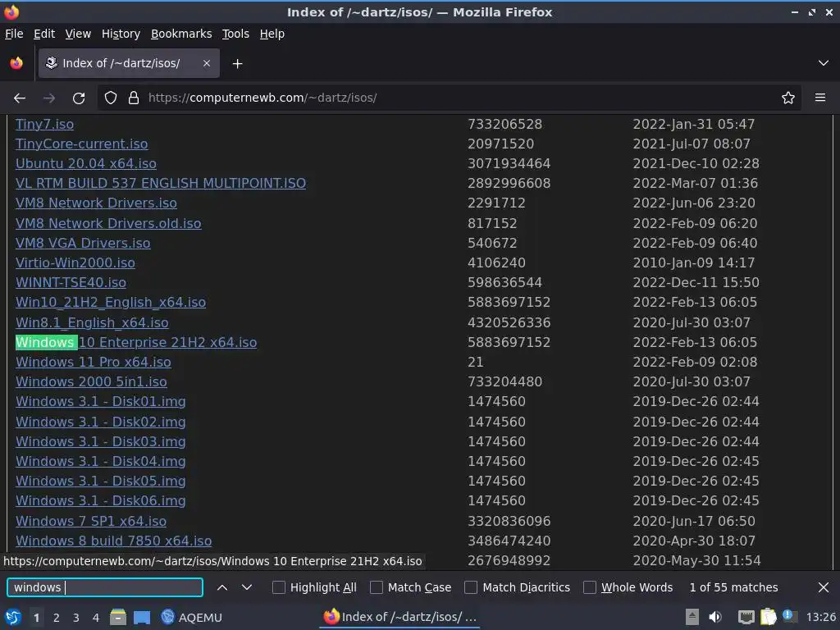Open Windows 3.1 - Disk01.img link
The image size is (840, 630).
pyautogui.click(x=101, y=402)
